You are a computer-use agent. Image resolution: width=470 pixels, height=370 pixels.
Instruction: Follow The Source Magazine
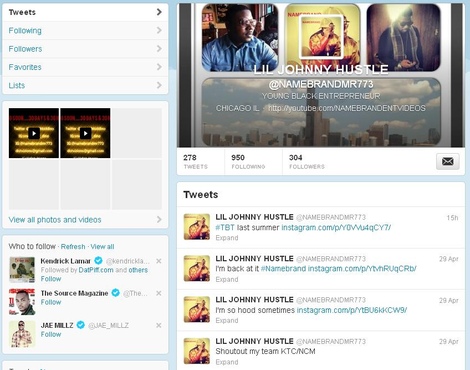51,302
